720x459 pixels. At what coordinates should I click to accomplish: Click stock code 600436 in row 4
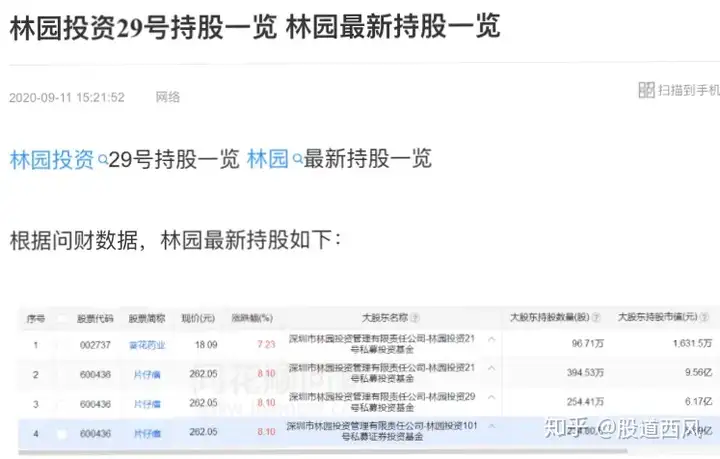point(95,433)
